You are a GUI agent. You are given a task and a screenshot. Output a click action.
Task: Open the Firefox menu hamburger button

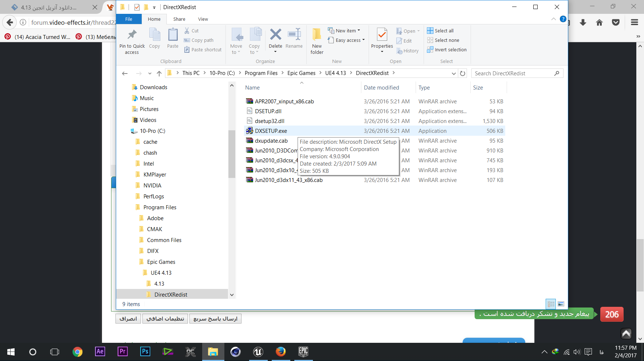click(x=634, y=22)
